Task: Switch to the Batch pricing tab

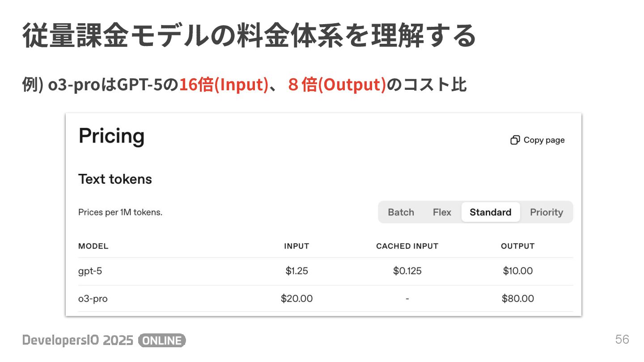Action: [401, 212]
